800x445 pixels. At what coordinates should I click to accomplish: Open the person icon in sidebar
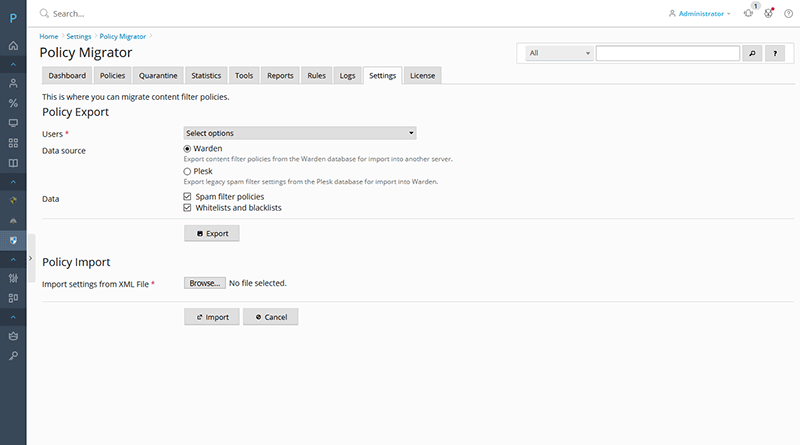point(13,83)
